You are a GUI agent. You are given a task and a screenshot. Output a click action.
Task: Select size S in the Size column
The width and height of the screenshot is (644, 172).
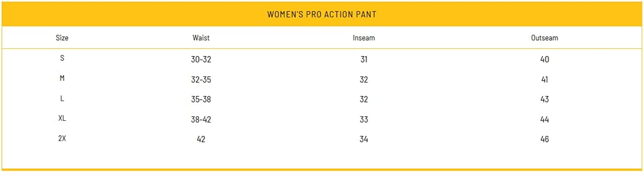(62, 58)
